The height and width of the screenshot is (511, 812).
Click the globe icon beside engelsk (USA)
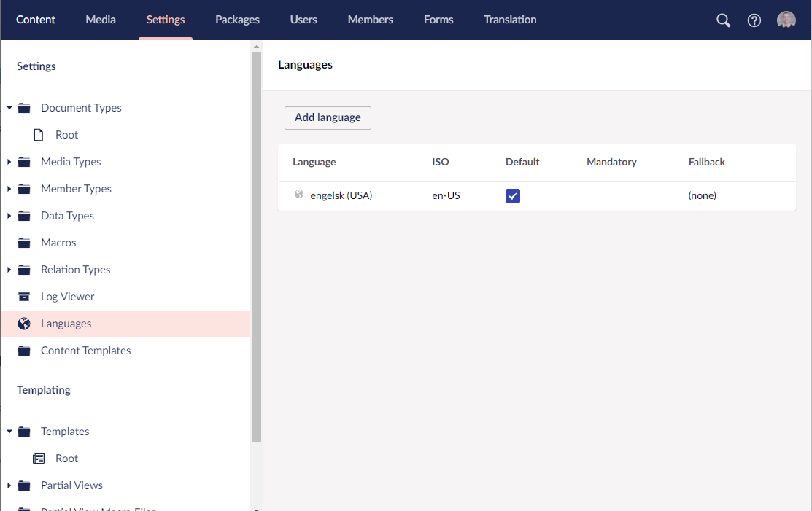tap(298, 195)
